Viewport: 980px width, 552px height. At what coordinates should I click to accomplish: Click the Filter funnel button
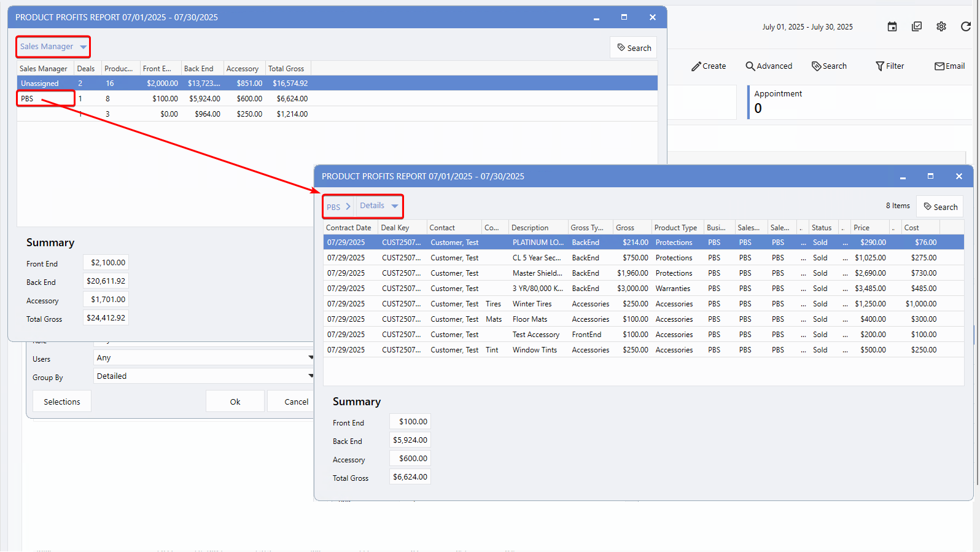pos(890,66)
